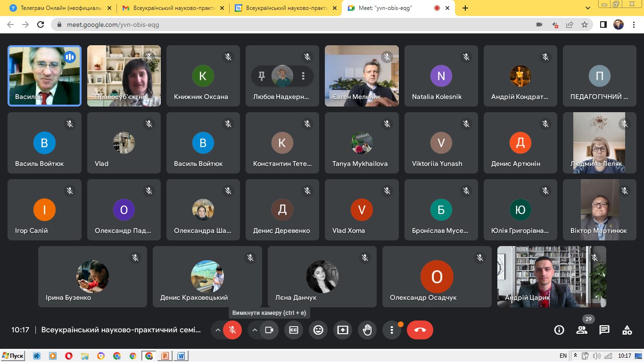Select Андрій Царик video tile
Screen dimensions: 644x362
point(552,276)
